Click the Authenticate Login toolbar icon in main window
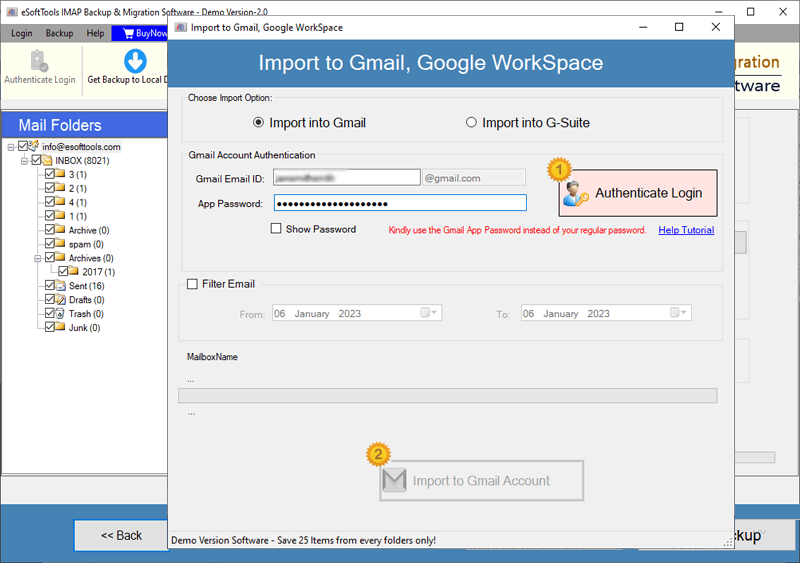This screenshot has height=563, width=800. 39,61
